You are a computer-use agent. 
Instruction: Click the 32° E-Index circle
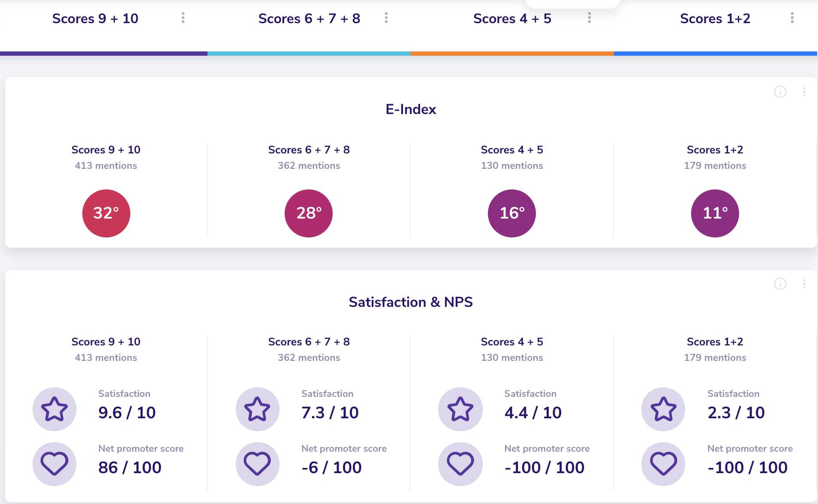[106, 213]
